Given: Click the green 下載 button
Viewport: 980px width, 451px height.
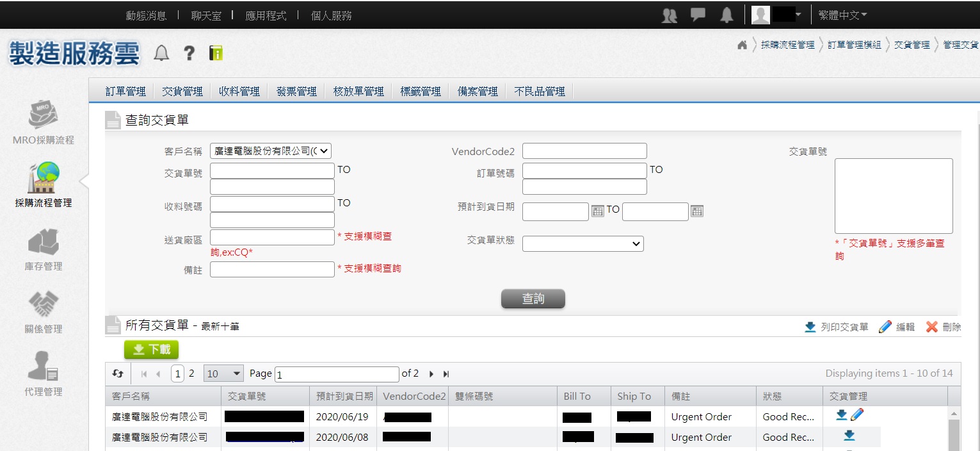Looking at the screenshot, I should pyautogui.click(x=151, y=349).
